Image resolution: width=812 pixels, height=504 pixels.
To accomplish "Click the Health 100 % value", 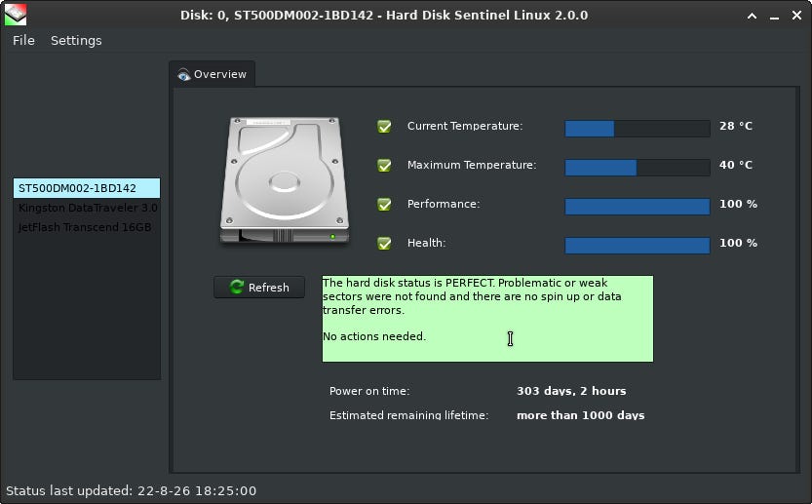I will click(738, 243).
